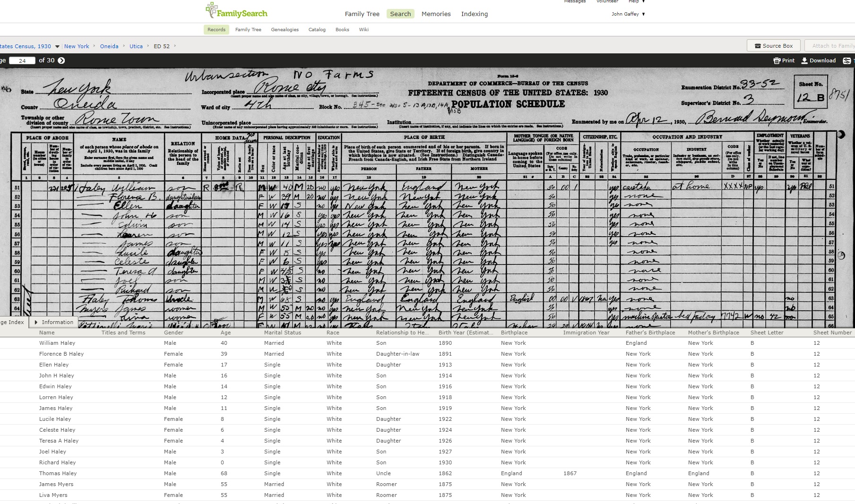This screenshot has height=504, width=855.
Task: Select Florence B Haley in index
Action: [61, 354]
